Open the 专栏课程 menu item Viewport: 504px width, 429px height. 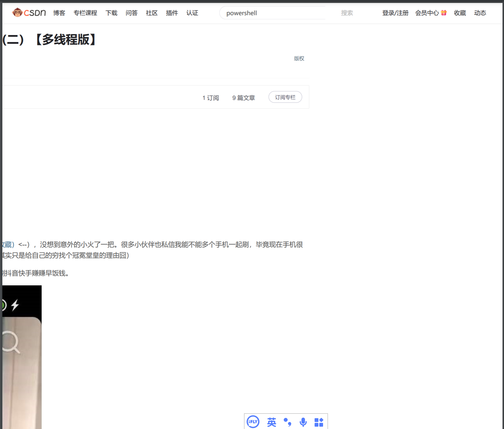tap(85, 13)
